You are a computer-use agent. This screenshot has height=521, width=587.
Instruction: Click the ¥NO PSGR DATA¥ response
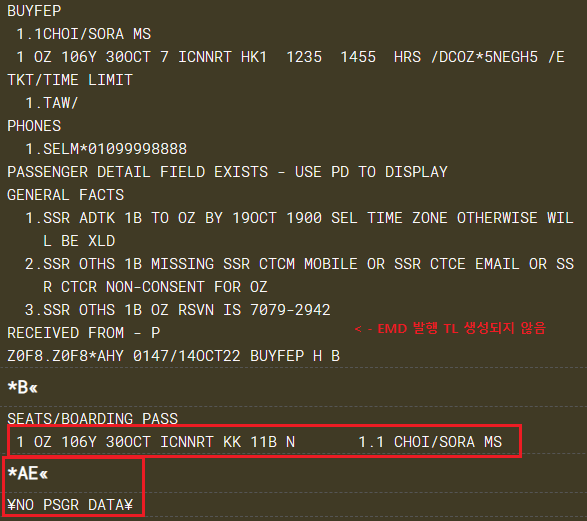(x=70, y=505)
